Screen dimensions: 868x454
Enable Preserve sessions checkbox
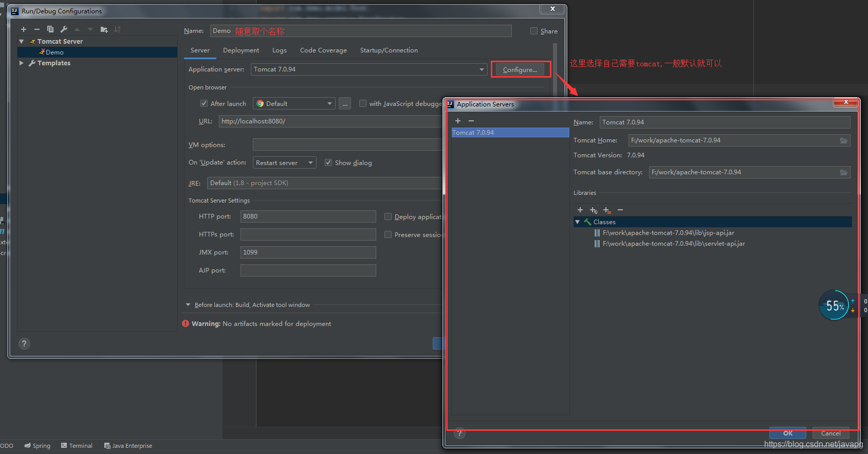pos(388,234)
